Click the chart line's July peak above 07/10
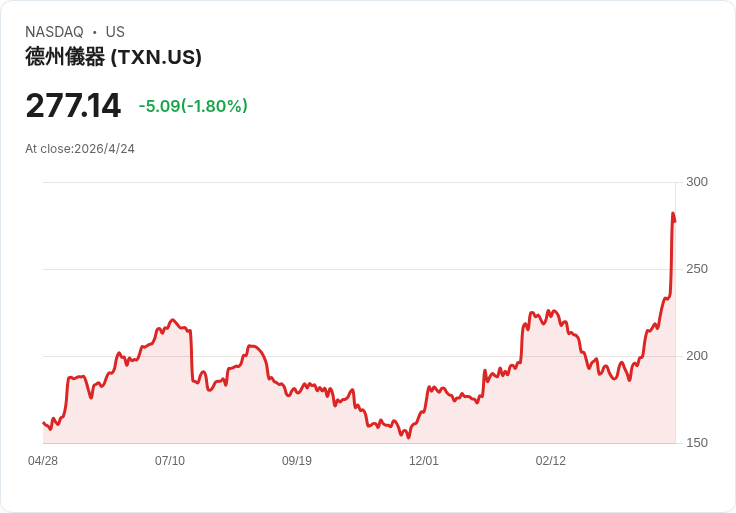The image size is (736, 513). tap(173, 320)
